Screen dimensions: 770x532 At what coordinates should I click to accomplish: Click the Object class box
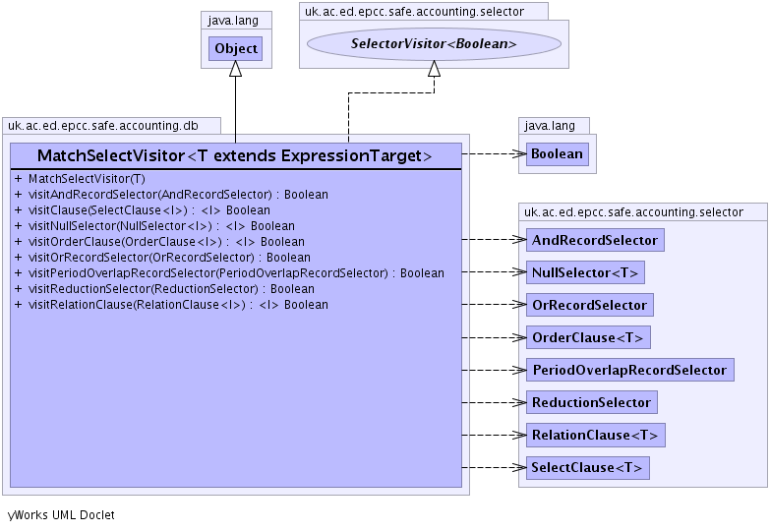pos(235,48)
